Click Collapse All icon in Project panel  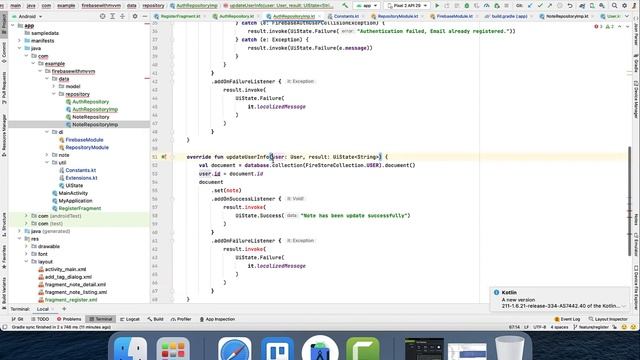(x=122, y=16)
